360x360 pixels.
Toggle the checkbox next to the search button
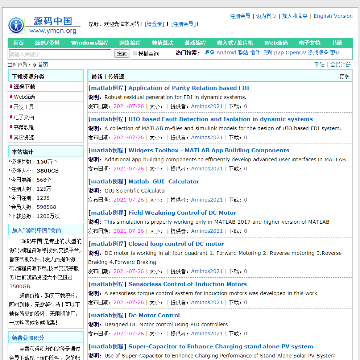pyautogui.click(x=135, y=53)
